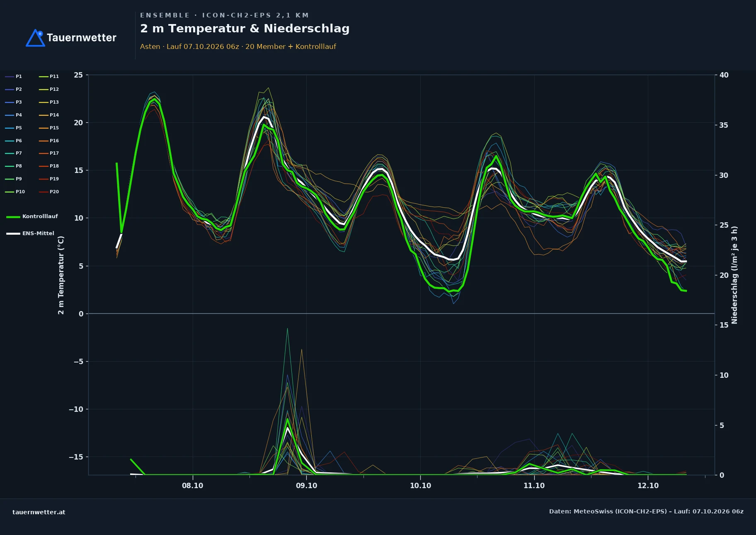Click the Tauernwetter mountain logo icon
Image resolution: width=756 pixels, height=535 pixels.
pyautogui.click(x=35, y=38)
